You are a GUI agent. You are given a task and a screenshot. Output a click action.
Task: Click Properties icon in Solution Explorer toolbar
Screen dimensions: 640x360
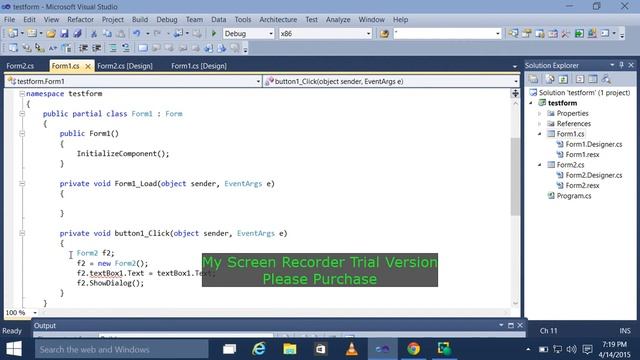[533, 79]
